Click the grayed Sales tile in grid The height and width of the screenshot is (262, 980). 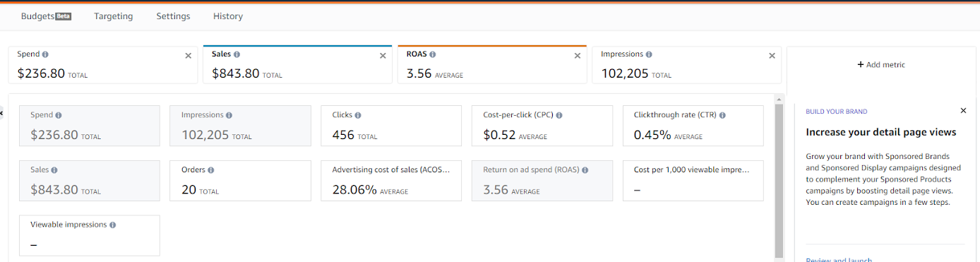(90, 181)
